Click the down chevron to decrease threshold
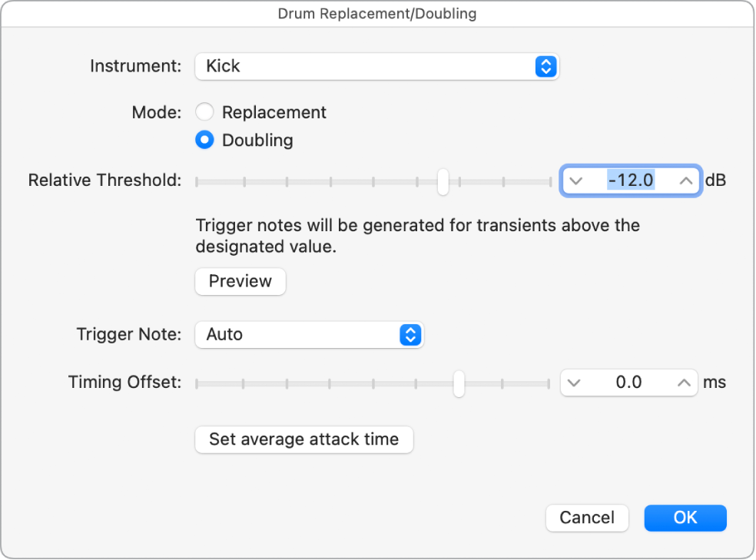 577,181
